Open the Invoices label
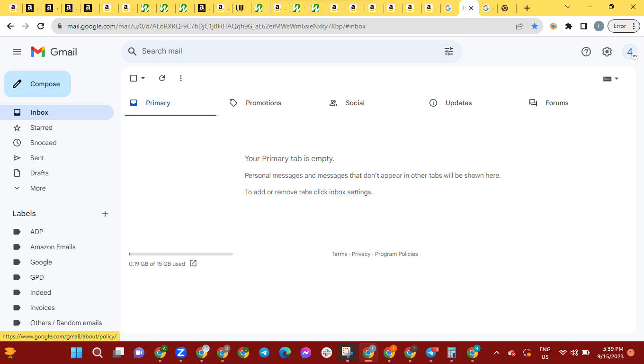Screen dimensions: 644x364 coord(57,308)
